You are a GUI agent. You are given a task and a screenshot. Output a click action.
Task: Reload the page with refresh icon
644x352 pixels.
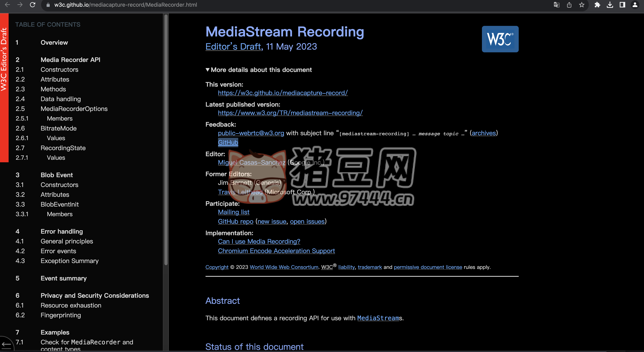click(32, 5)
